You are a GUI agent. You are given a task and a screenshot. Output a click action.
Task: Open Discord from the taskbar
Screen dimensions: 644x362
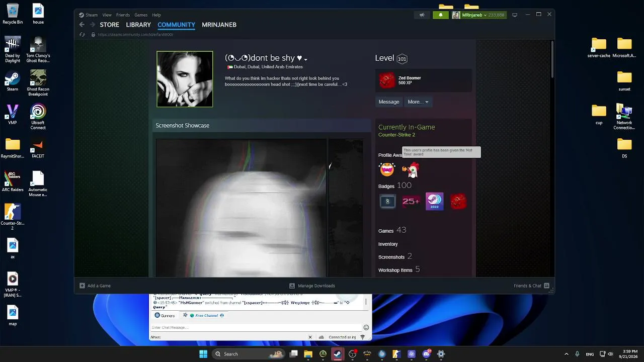click(x=426, y=354)
